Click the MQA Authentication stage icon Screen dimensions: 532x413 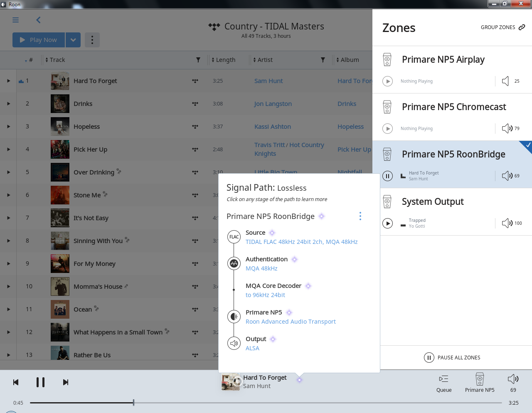coord(234,263)
